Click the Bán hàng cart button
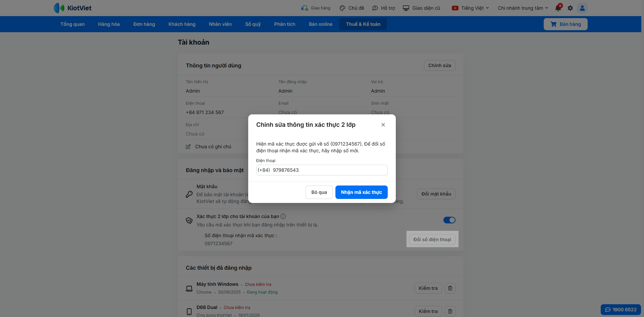Screen dimensions: 644x317 pos(566,24)
